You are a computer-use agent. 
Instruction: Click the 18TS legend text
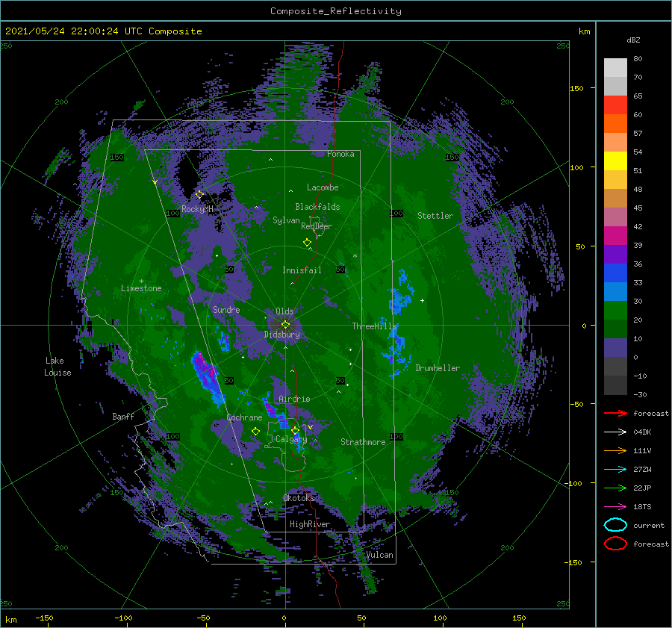click(x=642, y=507)
